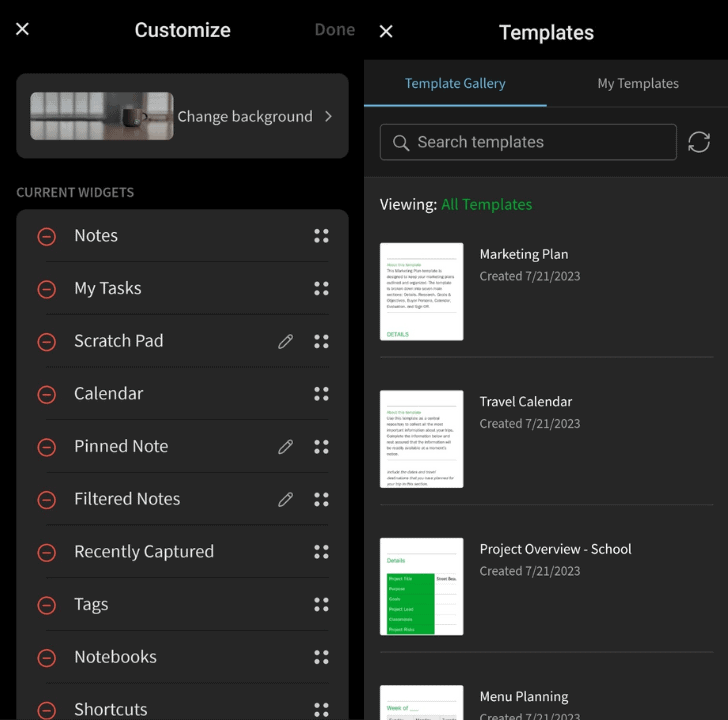Select the Travel Calendar template title

(526, 402)
